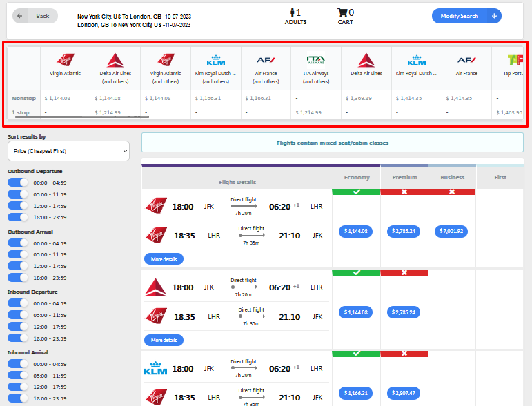Screen dimensions: 532x406
Task: Choose $1,144.08 Economy fare on Delta flight
Action: [x=355, y=312]
